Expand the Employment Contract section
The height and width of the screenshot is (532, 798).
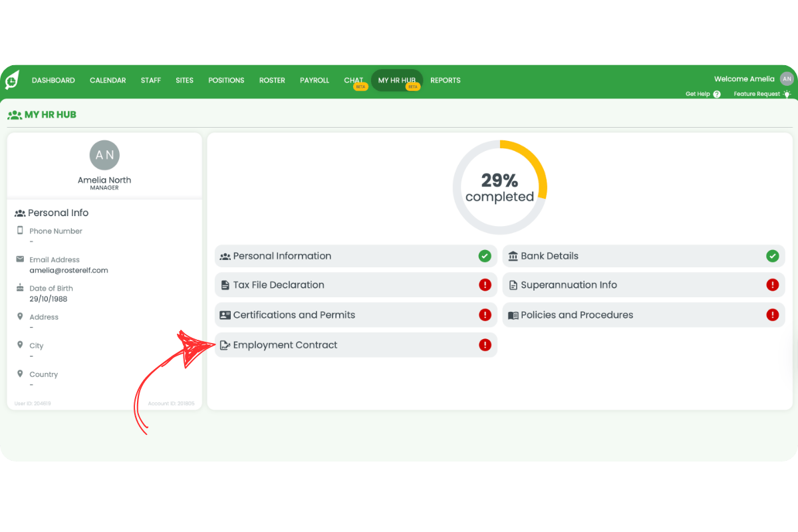(x=285, y=345)
